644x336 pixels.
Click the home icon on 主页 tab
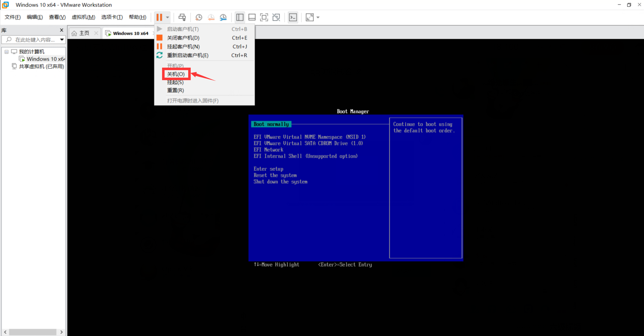(74, 33)
